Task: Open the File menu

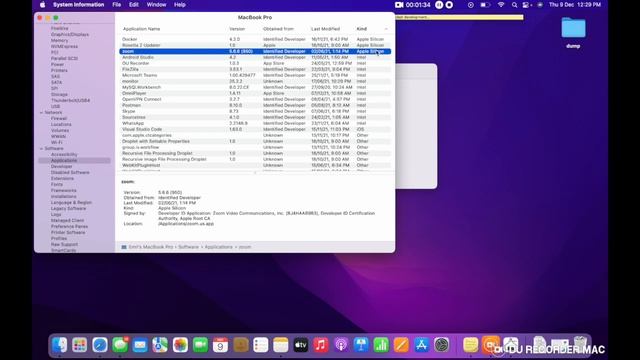Action: (117, 5)
